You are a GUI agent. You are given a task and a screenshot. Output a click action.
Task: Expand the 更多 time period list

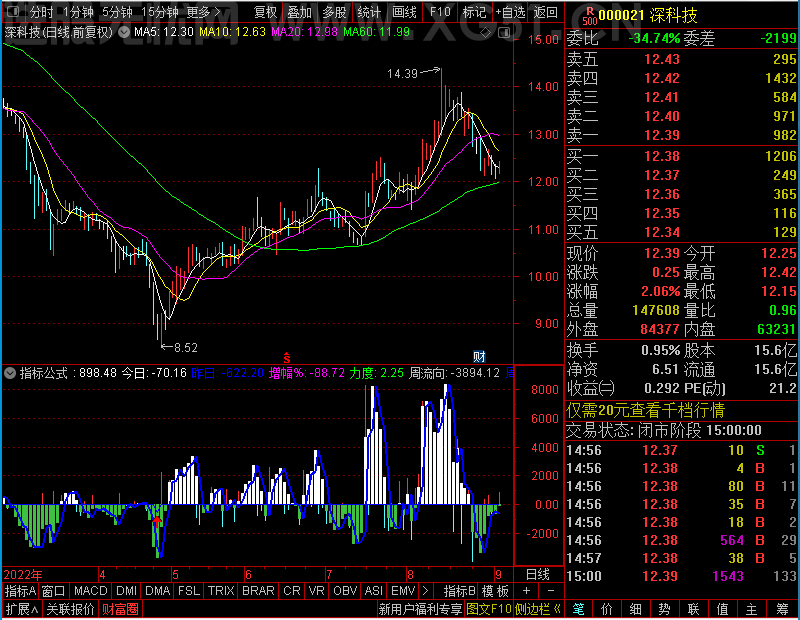(x=203, y=12)
